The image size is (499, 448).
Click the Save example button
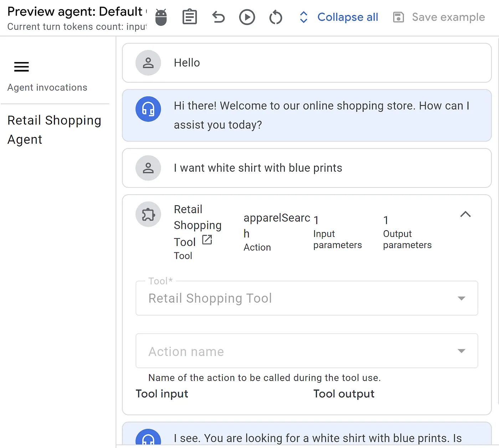[439, 17]
